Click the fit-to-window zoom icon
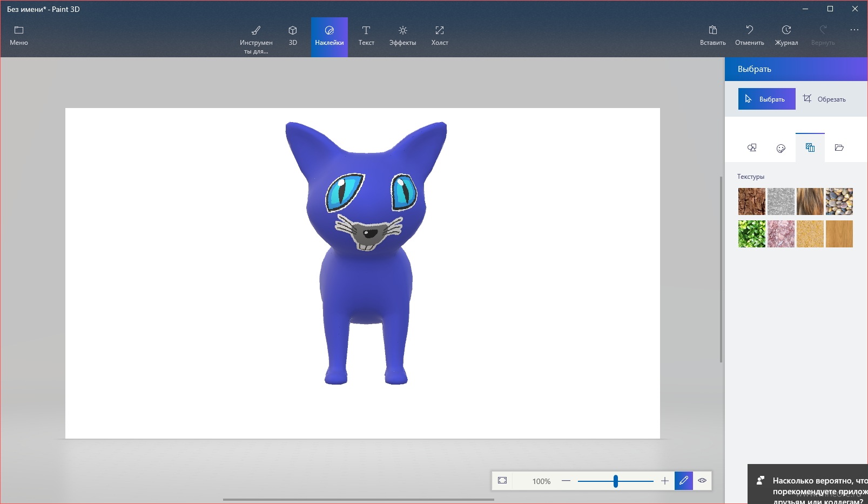 click(x=502, y=481)
